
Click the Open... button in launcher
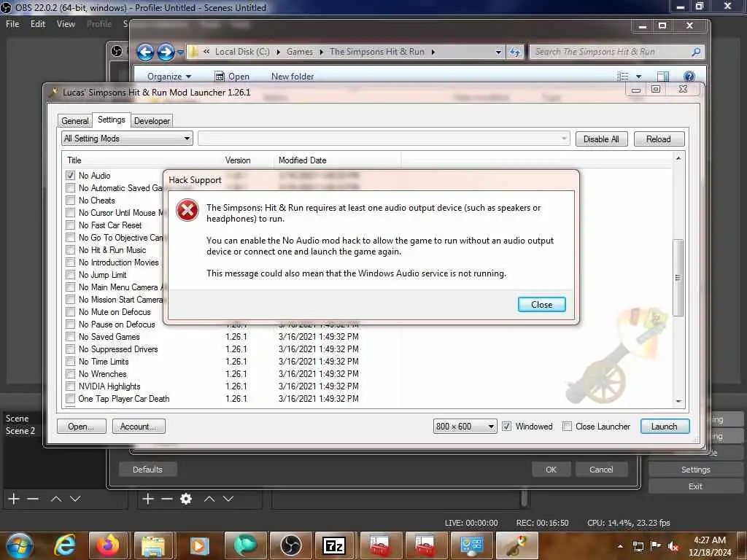tap(81, 426)
